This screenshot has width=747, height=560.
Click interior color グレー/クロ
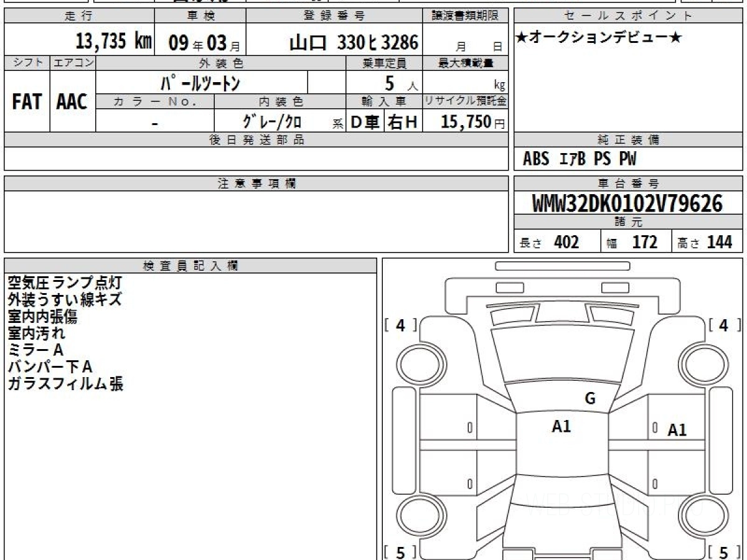pyautogui.click(x=272, y=122)
